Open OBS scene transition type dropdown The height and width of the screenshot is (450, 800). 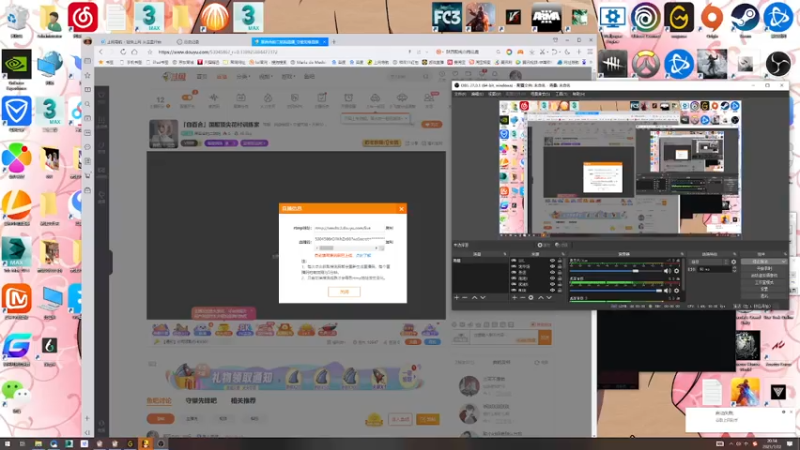coord(709,262)
